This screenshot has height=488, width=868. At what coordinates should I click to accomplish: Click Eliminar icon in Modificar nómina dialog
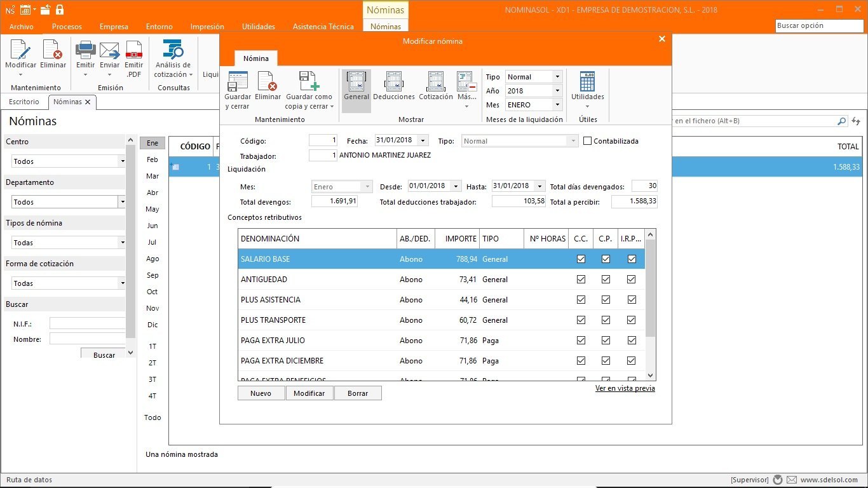(x=268, y=81)
